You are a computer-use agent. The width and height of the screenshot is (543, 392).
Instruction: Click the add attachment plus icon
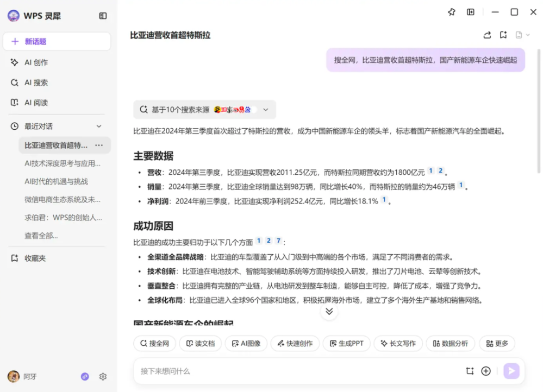(486, 371)
